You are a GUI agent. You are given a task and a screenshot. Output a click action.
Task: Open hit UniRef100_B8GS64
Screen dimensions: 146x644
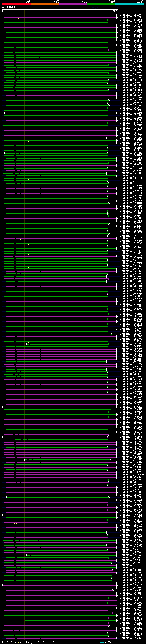pos(131,20)
